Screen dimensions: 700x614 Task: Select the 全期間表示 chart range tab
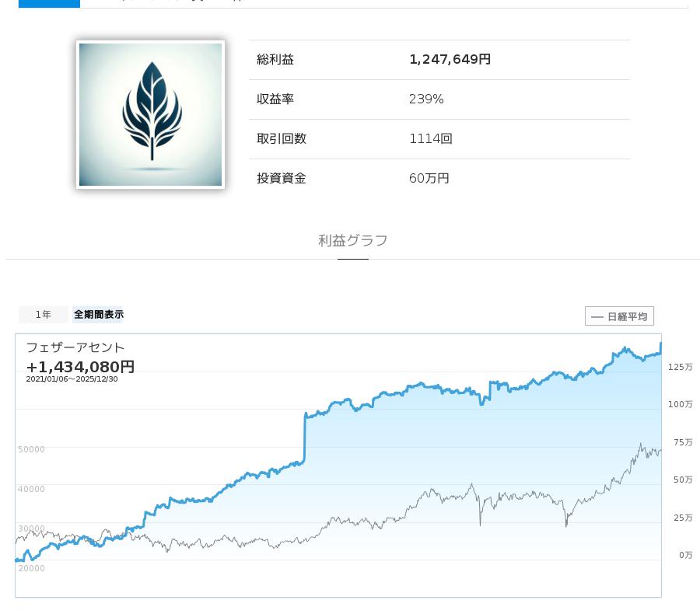point(99,315)
